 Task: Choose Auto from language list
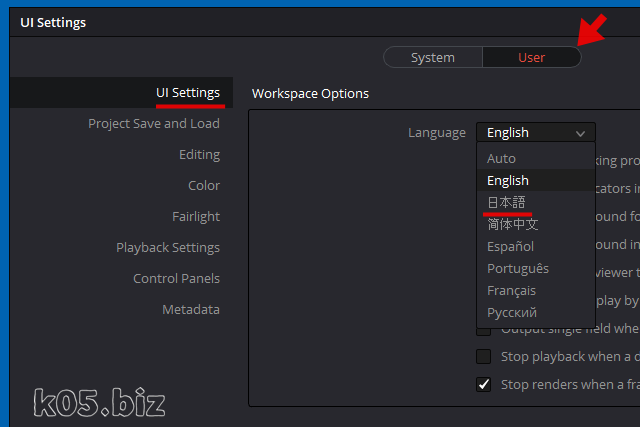(x=501, y=159)
